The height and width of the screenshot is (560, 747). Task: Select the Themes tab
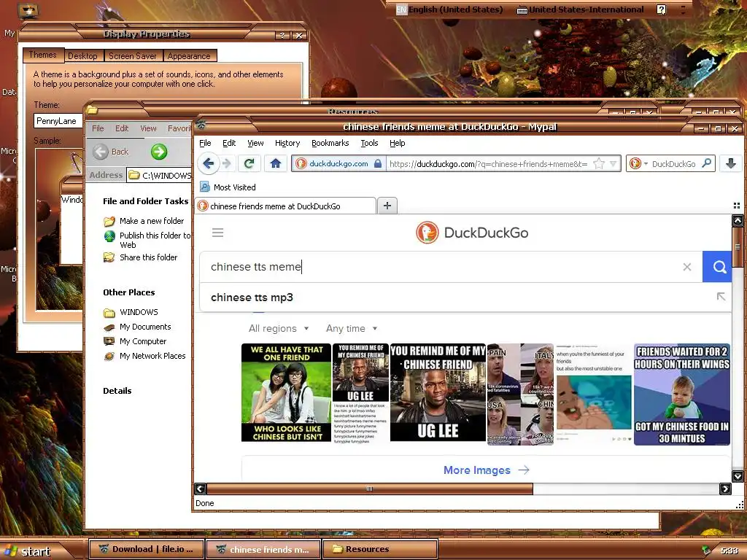click(x=43, y=55)
